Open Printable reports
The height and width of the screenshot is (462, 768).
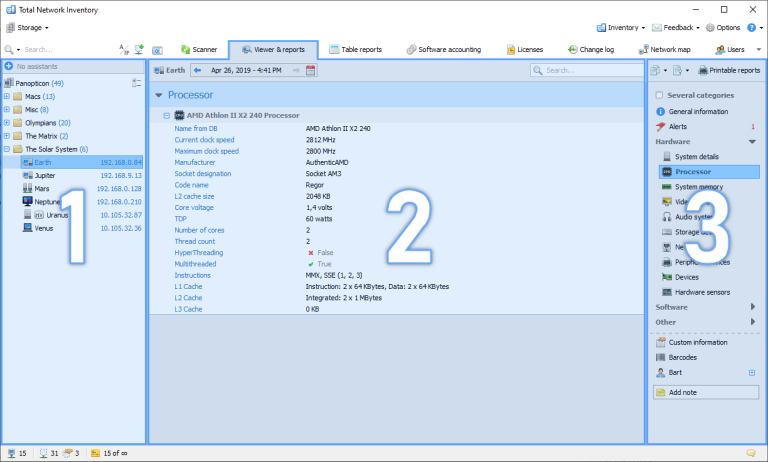pyautogui.click(x=729, y=71)
